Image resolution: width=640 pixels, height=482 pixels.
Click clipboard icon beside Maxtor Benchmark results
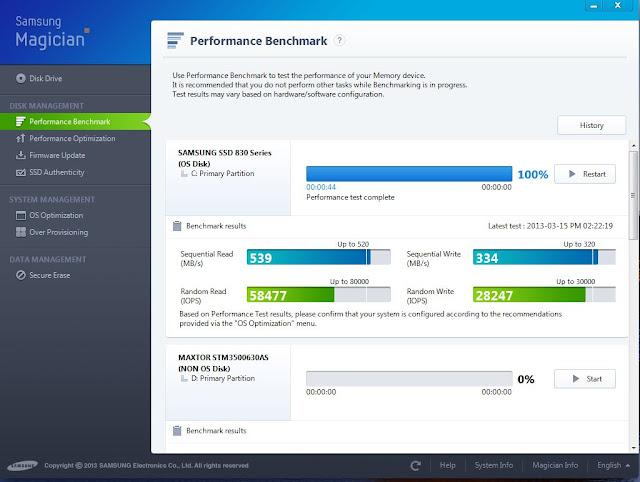pos(177,431)
